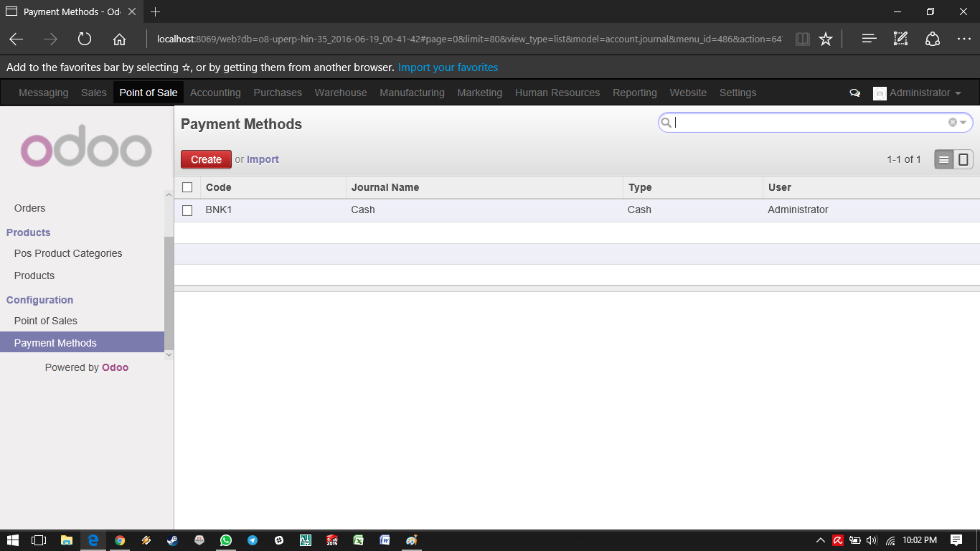
Task: Open Pos Product Categories in sidebar
Action: tap(68, 253)
